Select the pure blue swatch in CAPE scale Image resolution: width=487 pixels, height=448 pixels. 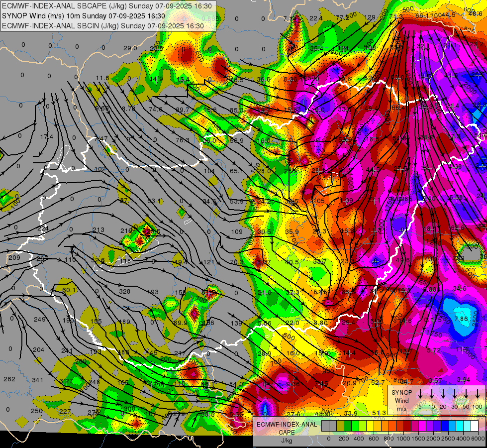pyautogui.click(x=444, y=426)
